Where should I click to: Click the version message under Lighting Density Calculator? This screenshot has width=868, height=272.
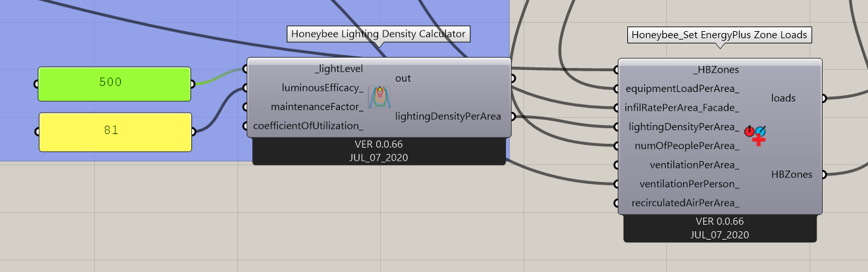(x=379, y=151)
